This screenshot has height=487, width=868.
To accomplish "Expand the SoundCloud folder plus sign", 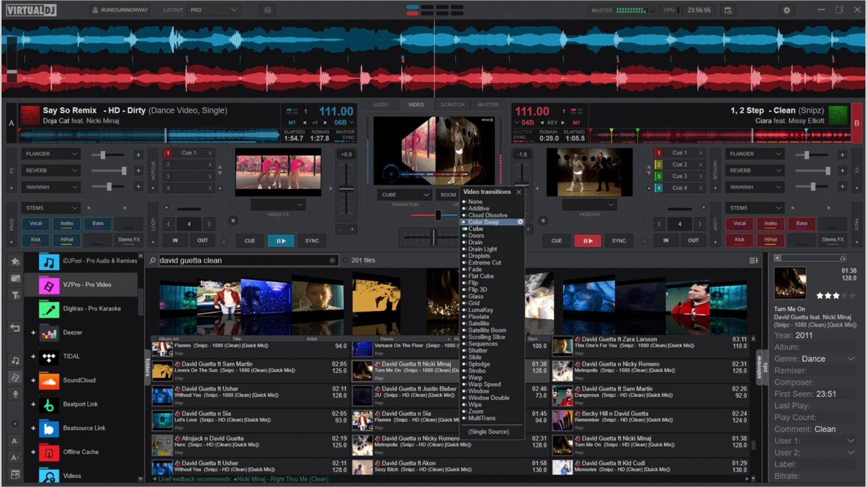I will click(x=33, y=381).
